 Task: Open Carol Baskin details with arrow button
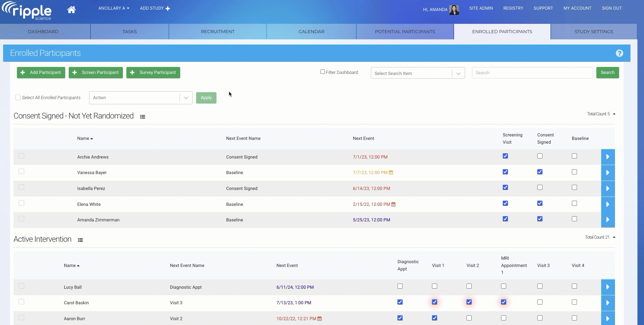[x=608, y=303]
